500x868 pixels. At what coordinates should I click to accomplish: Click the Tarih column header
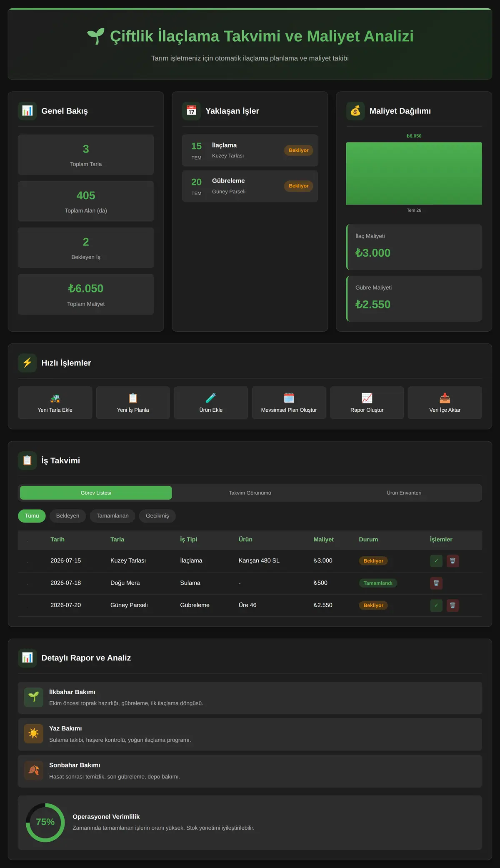57,539
